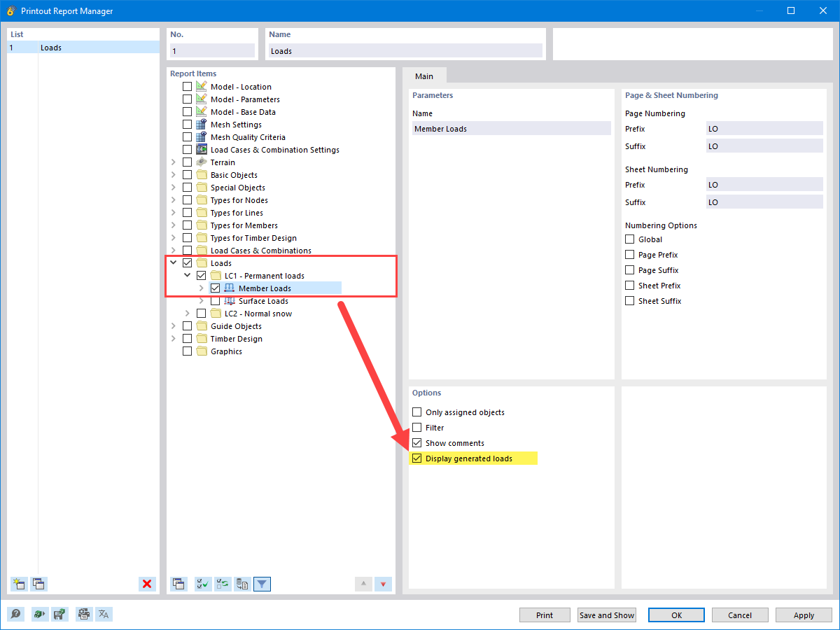Expand the Terrain tree item
This screenshot has height=630, width=840.
[173, 162]
